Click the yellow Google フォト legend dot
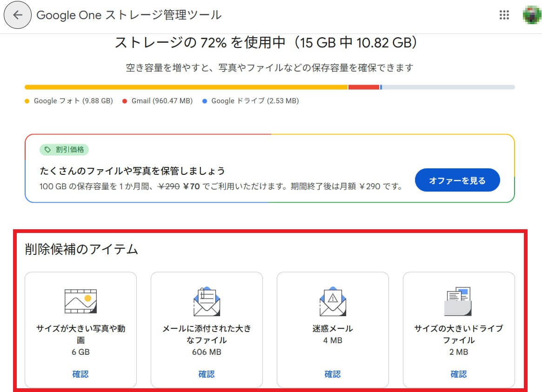542x392 pixels. click(27, 101)
